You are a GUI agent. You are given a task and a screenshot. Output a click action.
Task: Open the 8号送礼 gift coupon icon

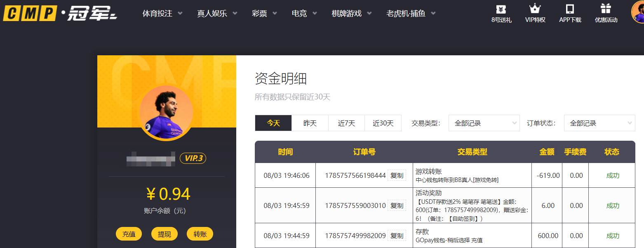pyautogui.click(x=501, y=9)
